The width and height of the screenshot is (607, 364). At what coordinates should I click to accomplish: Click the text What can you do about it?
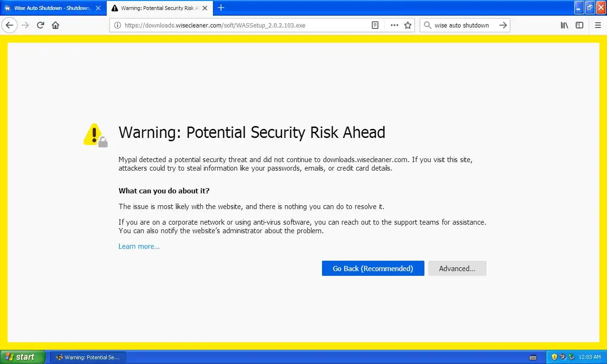pos(164,191)
